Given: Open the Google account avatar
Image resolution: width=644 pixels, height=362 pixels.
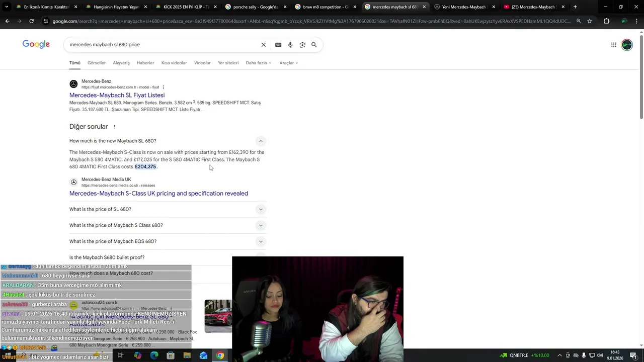Looking at the screenshot, I should click(627, 45).
